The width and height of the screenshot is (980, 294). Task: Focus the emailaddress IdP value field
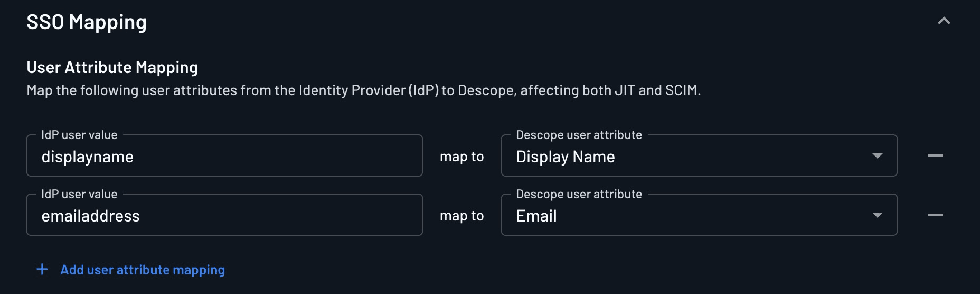click(x=224, y=216)
